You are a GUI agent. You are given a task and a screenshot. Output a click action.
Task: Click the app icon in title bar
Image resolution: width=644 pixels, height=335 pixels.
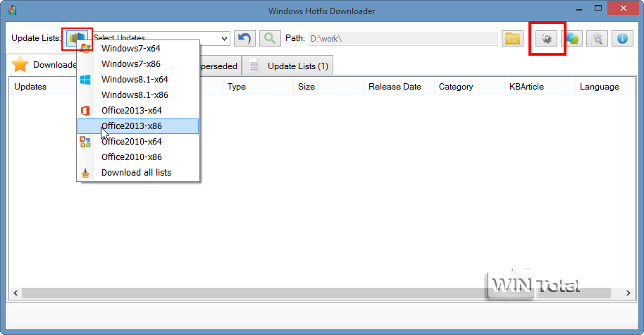[13, 11]
